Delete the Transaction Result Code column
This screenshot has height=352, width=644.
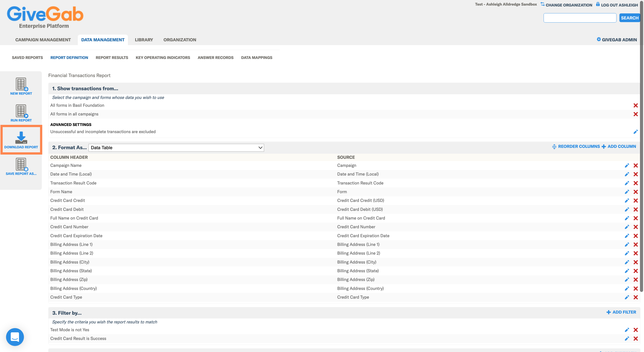(x=636, y=183)
